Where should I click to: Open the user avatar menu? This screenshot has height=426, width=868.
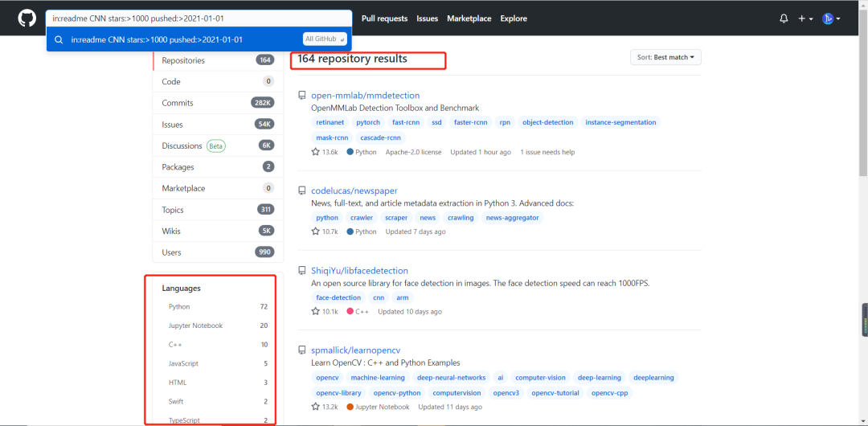[x=831, y=18]
